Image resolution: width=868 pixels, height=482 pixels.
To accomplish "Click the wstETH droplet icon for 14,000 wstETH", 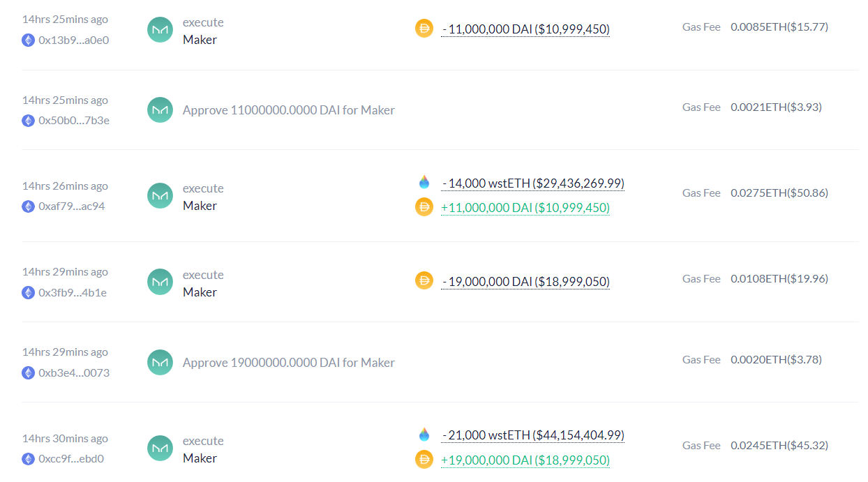I will click(x=424, y=183).
